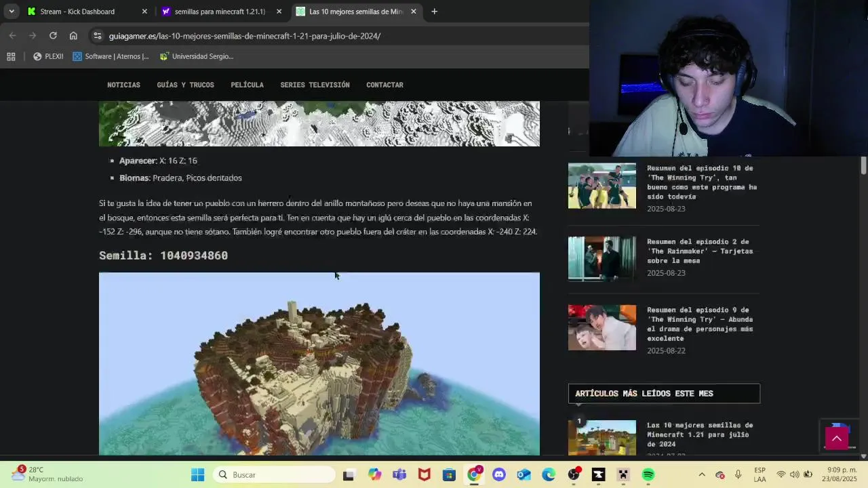Launch Copilot from the taskbar
Image resolution: width=868 pixels, height=488 pixels.
click(x=374, y=475)
